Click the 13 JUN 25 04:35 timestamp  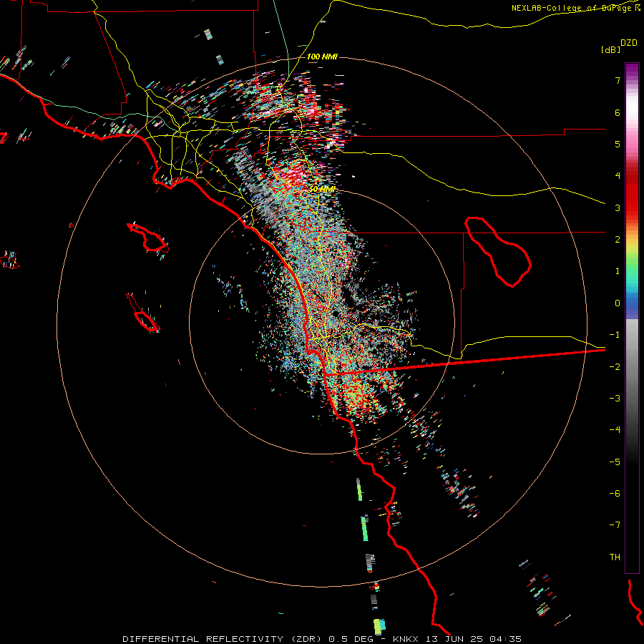click(x=473, y=639)
